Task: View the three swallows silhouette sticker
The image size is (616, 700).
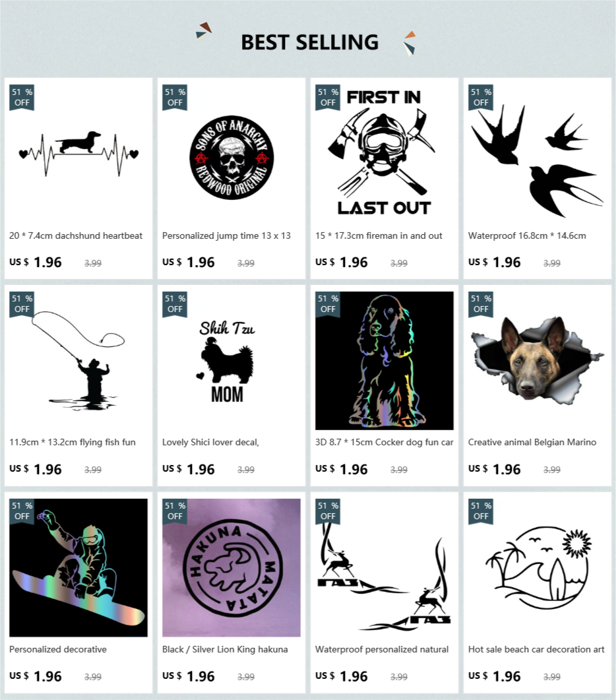Action: tap(537, 154)
